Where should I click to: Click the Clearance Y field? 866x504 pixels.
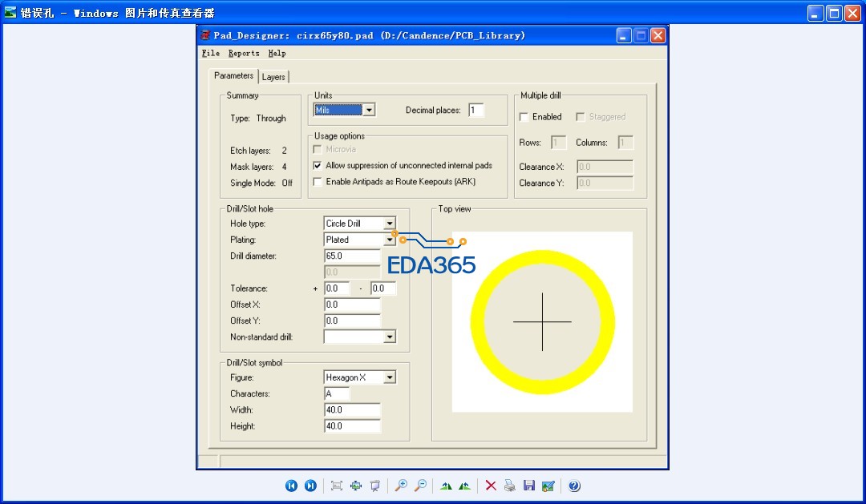605,183
